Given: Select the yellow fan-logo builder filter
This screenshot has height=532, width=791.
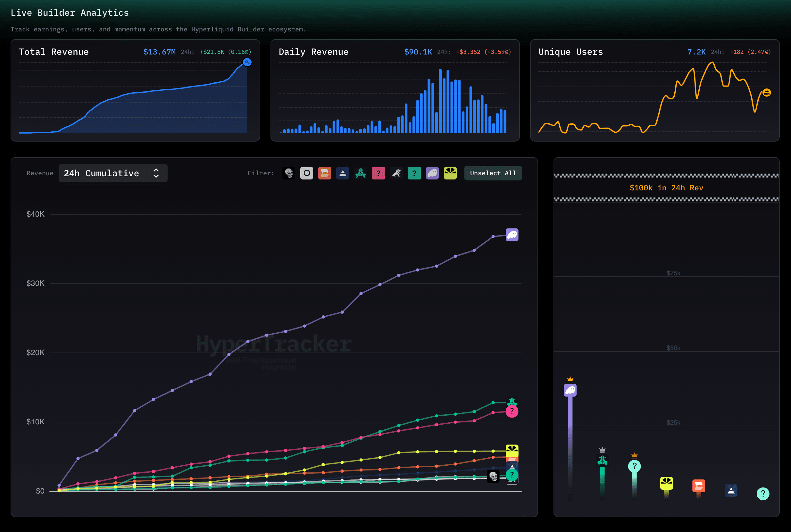Looking at the screenshot, I should pyautogui.click(x=450, y=173).
